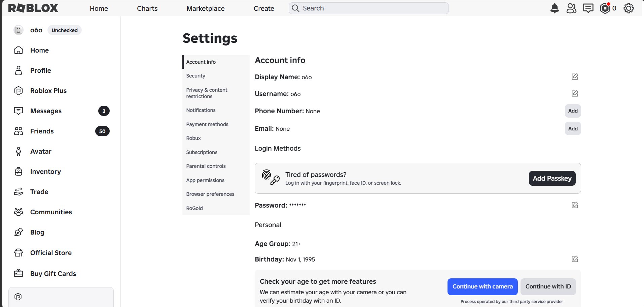Edit the Password with pencil icon
The image size is (644, 307).
tap(575, 205)
